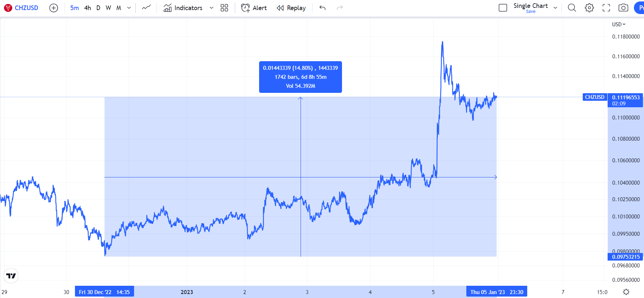Viewport: 644px width, 298px height.
Task: Save the Single Chart layout
Action: pyautogui.click(x=530, y=12)
